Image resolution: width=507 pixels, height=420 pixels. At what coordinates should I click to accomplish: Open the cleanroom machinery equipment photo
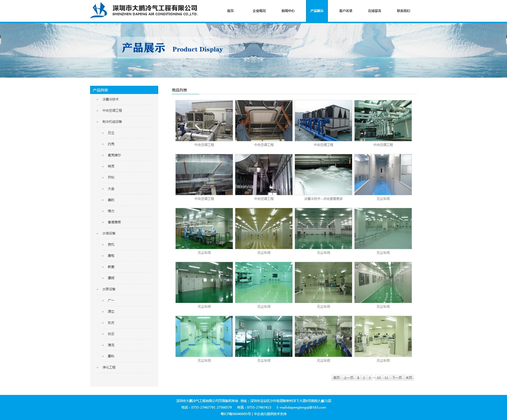pos(383,336)
